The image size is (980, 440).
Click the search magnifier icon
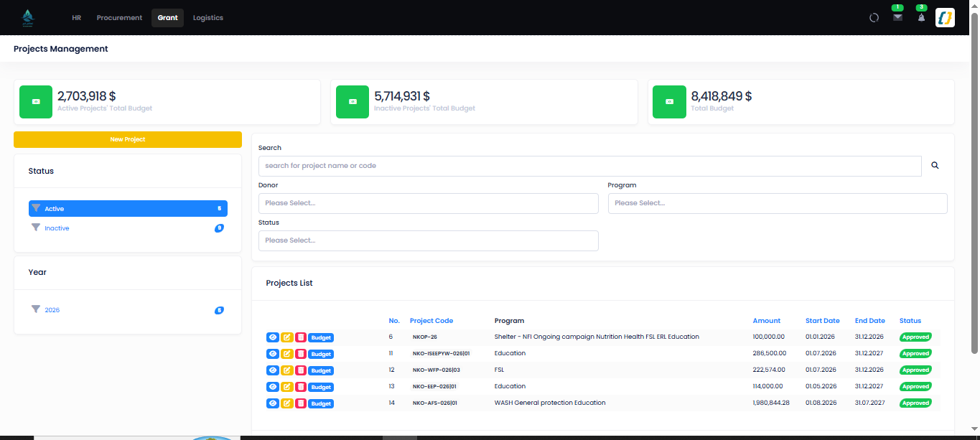935,166
